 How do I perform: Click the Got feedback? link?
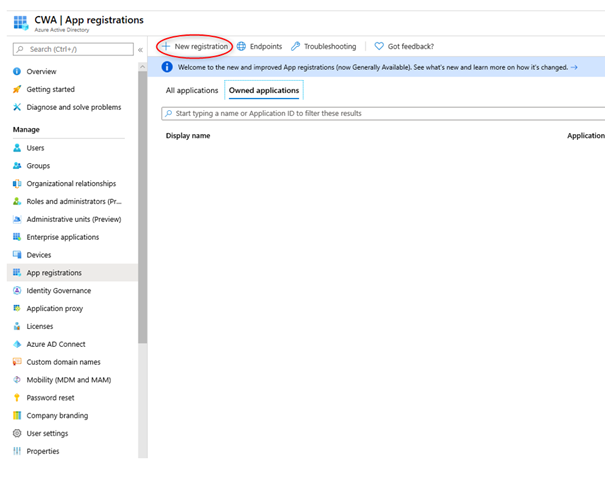[x=404, y=46]
